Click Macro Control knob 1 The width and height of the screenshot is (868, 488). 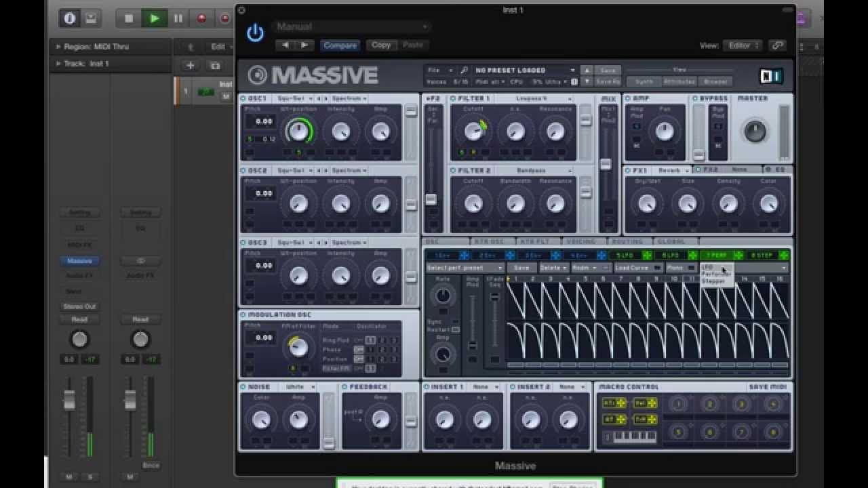tap(679, 405)
